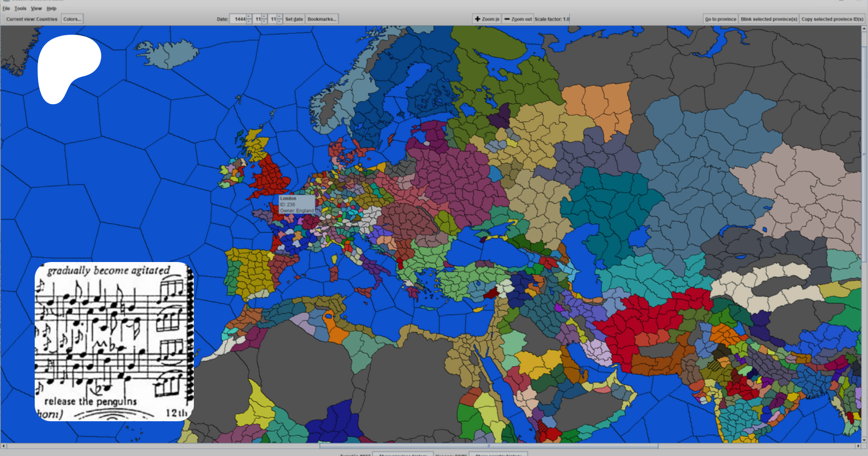This screenshot has width=868, height=456.
Task: Increase the month spinner value
Action: [x=264, y=17]
